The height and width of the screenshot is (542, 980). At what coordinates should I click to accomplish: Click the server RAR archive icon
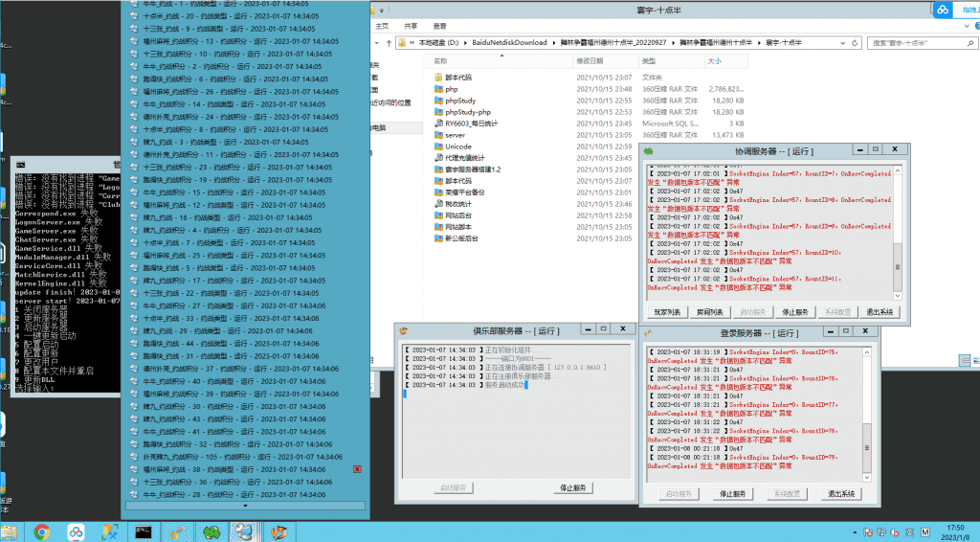click(438, 135)
